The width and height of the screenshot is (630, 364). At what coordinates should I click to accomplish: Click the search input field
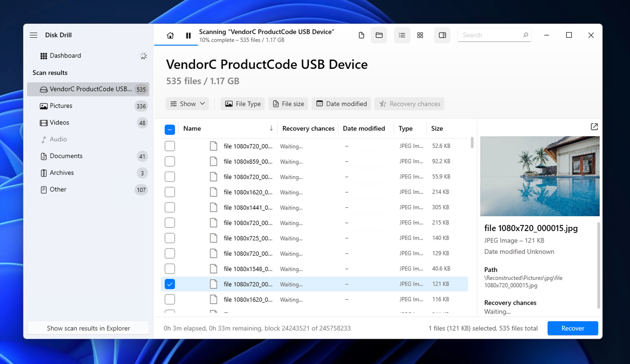(490, 35)
